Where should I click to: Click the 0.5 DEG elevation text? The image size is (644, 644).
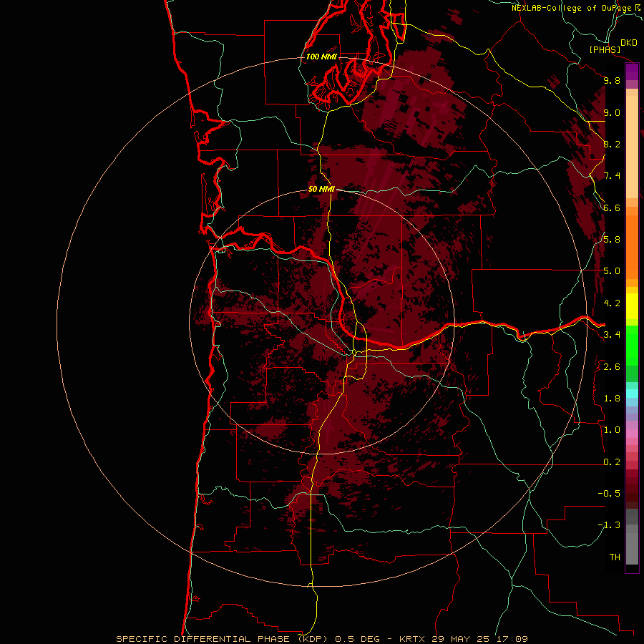pyautogui.click(x=357, y=639)
